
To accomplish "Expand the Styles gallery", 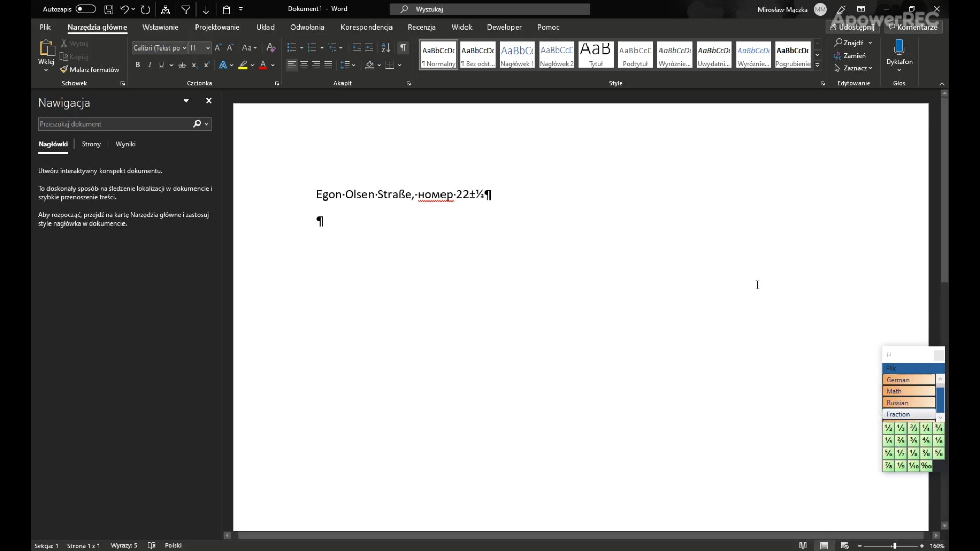I will tap(817, 65).
